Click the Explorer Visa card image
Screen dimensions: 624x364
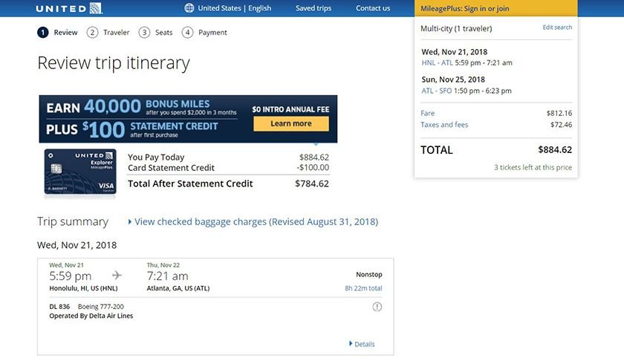79,172
